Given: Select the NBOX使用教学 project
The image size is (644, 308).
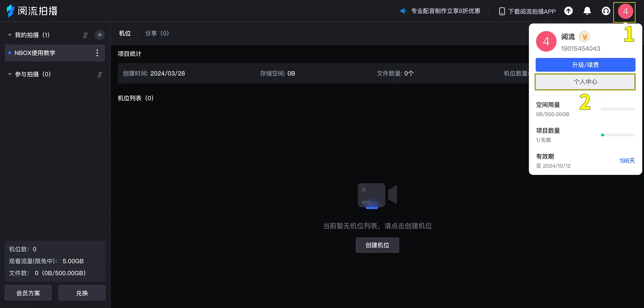Looking at the screenshot, I should (55, 53).
